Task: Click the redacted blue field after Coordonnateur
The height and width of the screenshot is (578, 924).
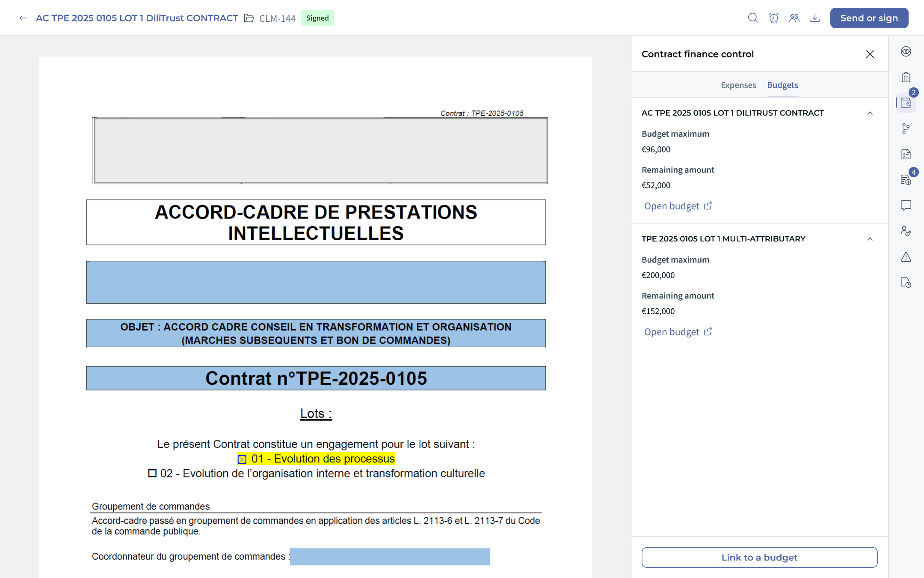Action: pyautogui.click(x=390, y=557)
